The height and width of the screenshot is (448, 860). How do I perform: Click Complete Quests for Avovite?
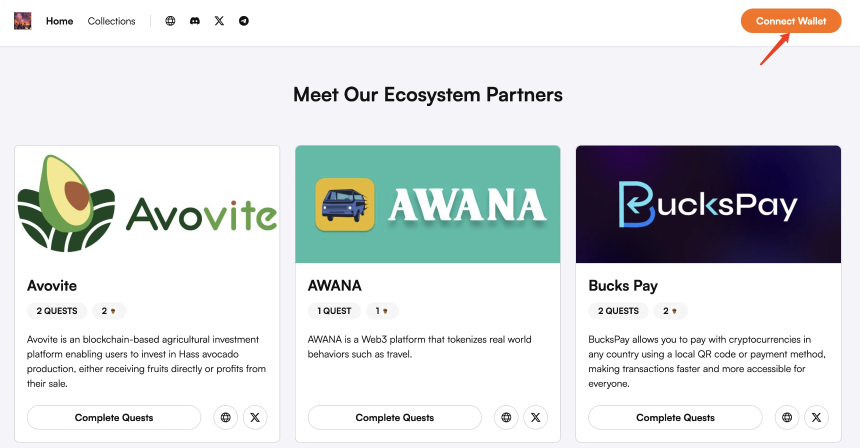[x=114, y=417]
